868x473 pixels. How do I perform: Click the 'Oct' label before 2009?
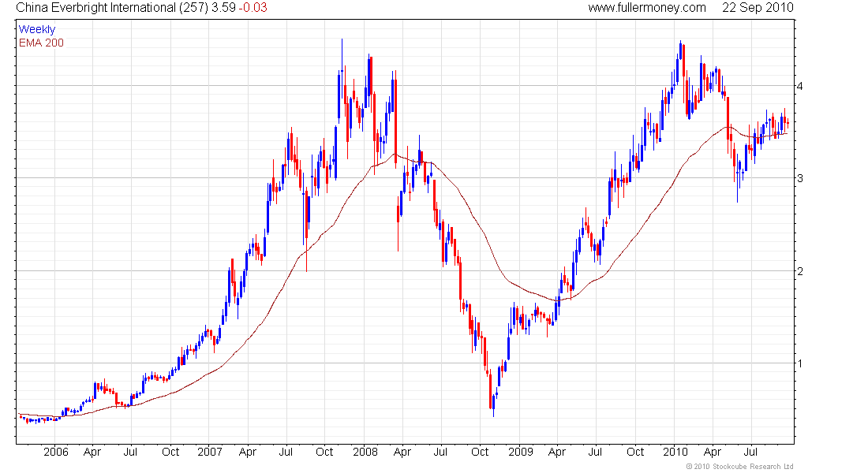[x=480, y=452]
